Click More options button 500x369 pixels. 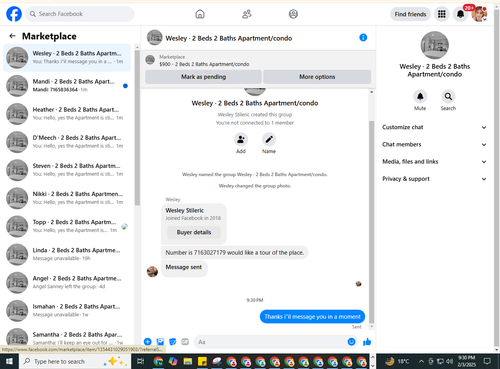coord(317,77)
